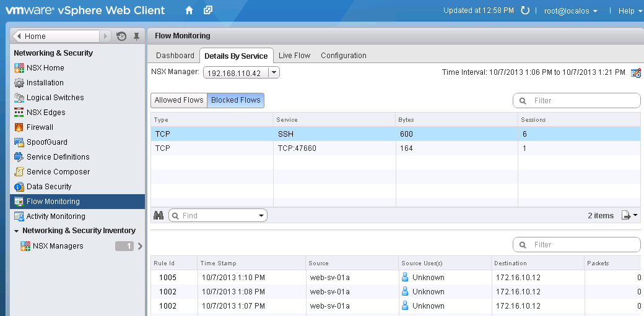Viewport: 644px width, 316px height.
Task: Show Blocked Flows
Action: point(236,100)
